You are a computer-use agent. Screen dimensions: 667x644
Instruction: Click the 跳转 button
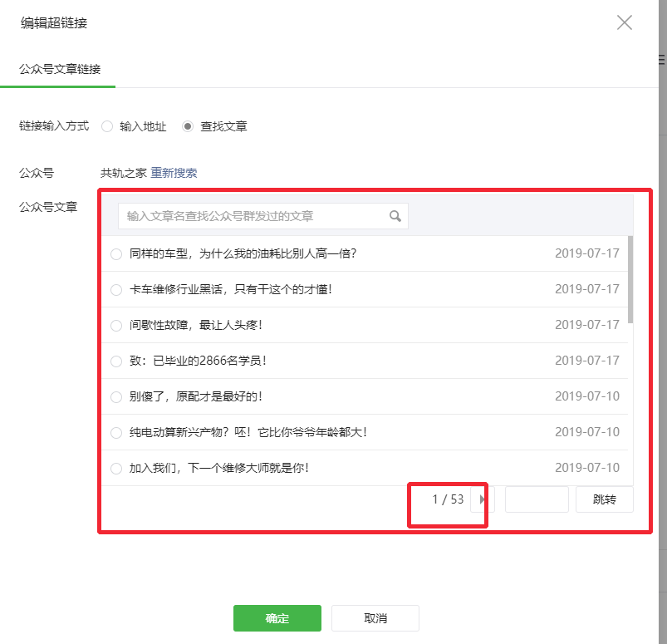(604, 499)
